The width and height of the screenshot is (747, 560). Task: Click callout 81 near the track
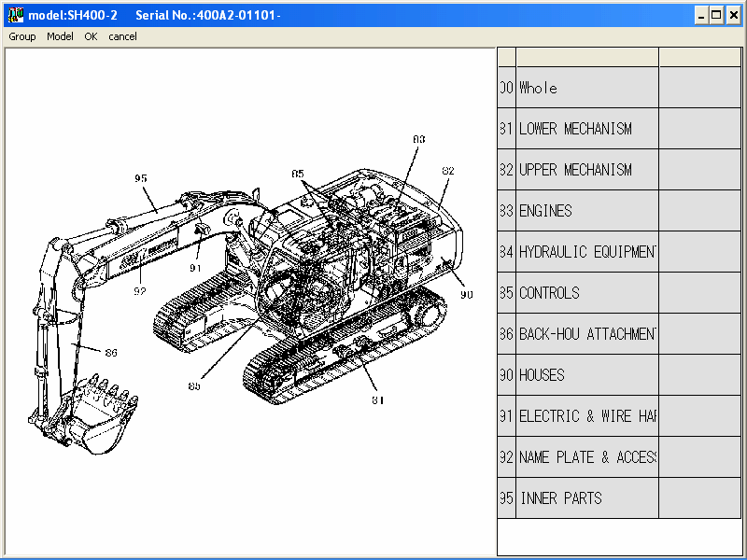[x=377, y=401]
